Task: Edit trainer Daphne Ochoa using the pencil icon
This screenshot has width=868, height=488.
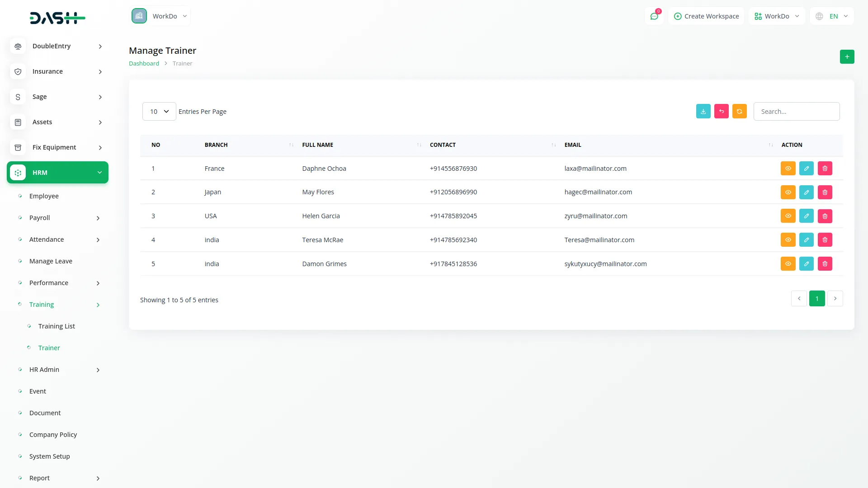Action: click(806, 169)
